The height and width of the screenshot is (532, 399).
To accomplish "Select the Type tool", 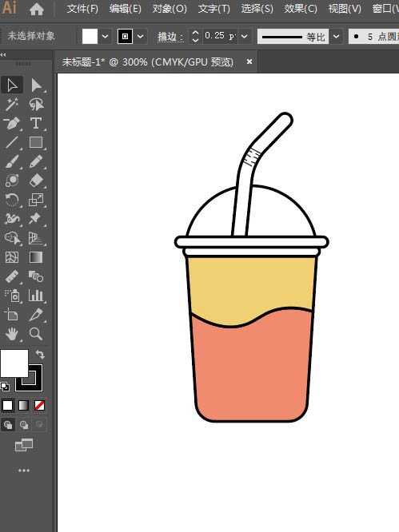I will click(36, 124).
